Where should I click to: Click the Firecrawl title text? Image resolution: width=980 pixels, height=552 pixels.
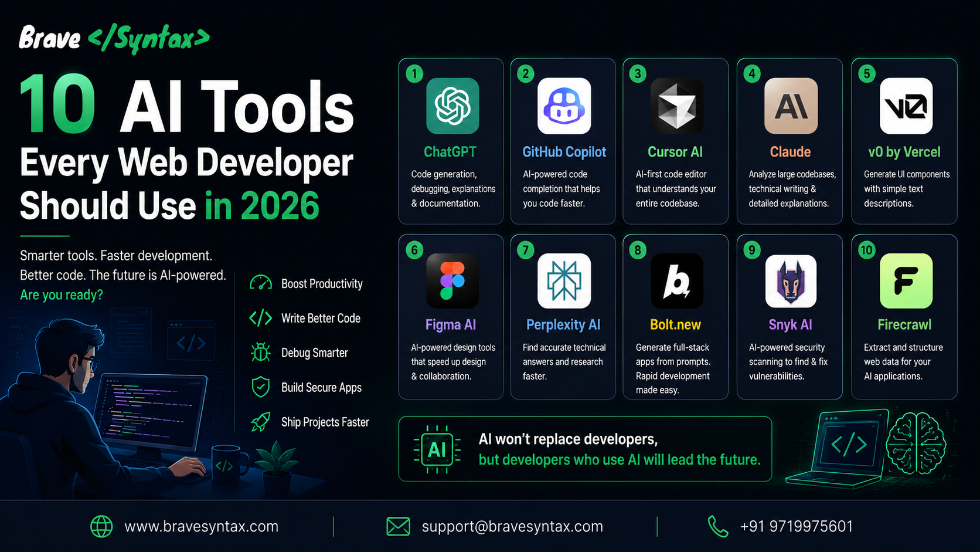point(904,324)
